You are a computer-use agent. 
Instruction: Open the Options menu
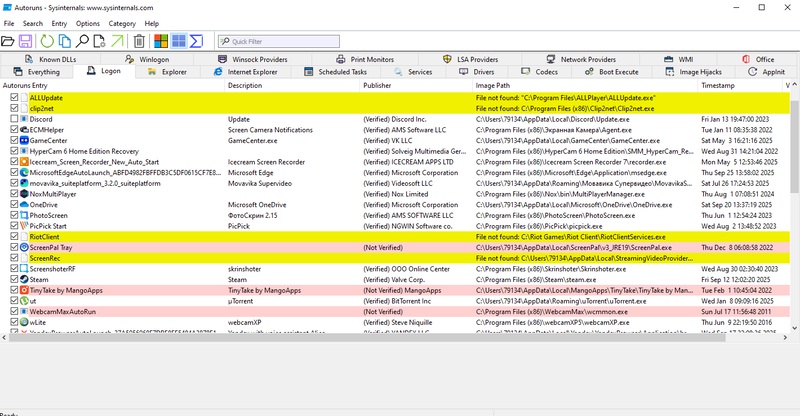point(88,23)
